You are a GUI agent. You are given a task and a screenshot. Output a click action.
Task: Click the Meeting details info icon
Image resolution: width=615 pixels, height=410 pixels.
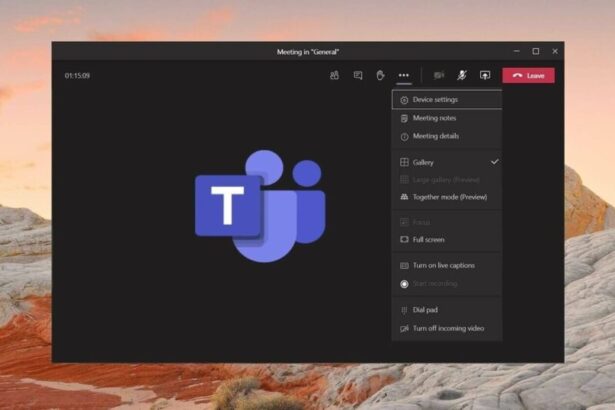coord(404,137)
